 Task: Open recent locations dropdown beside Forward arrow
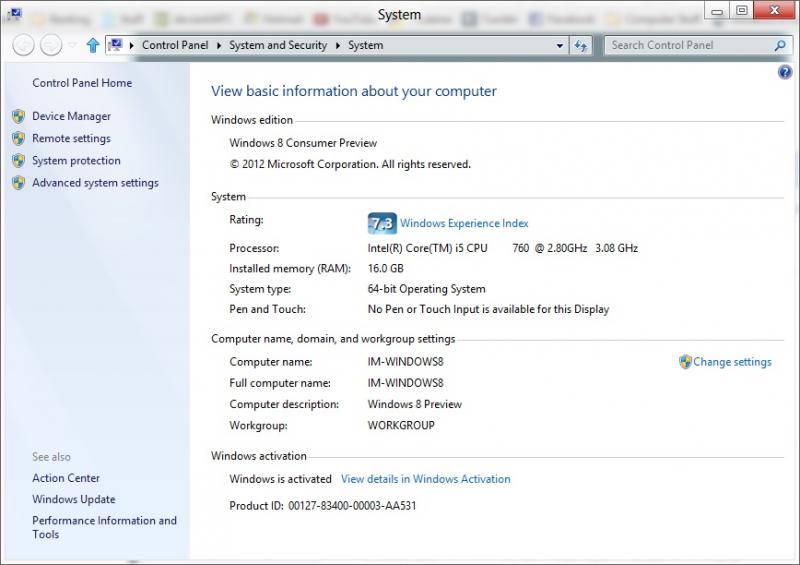(x=72, y=45)
